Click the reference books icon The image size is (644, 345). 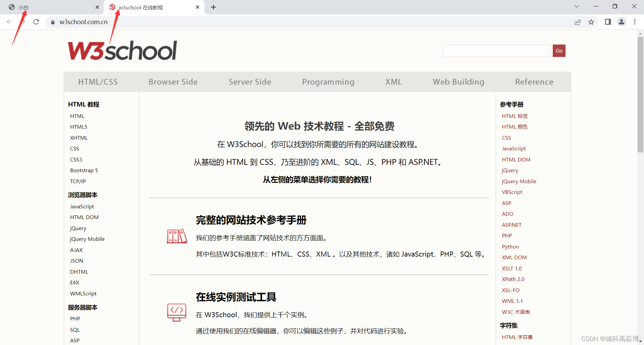(x=177, y=236)
